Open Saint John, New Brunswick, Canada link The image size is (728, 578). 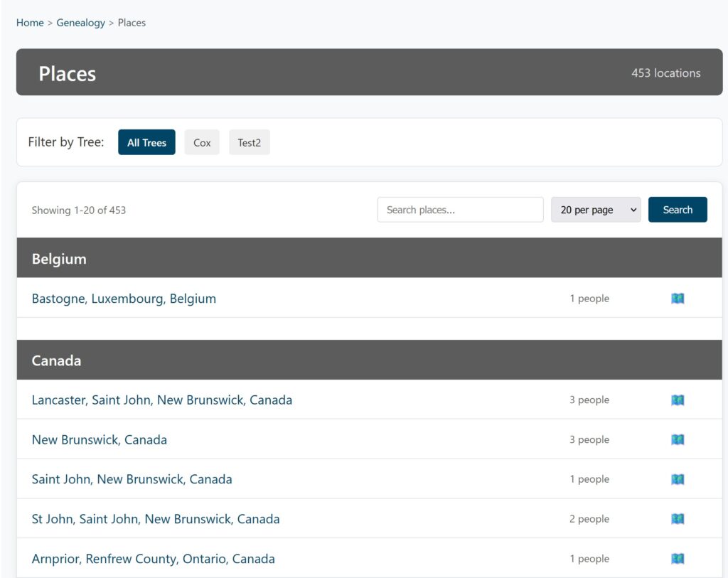tap(132, 479)
